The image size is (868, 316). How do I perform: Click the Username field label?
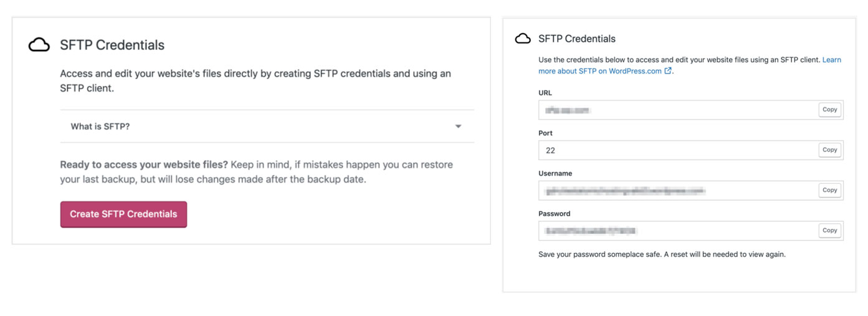pos(555,173)
